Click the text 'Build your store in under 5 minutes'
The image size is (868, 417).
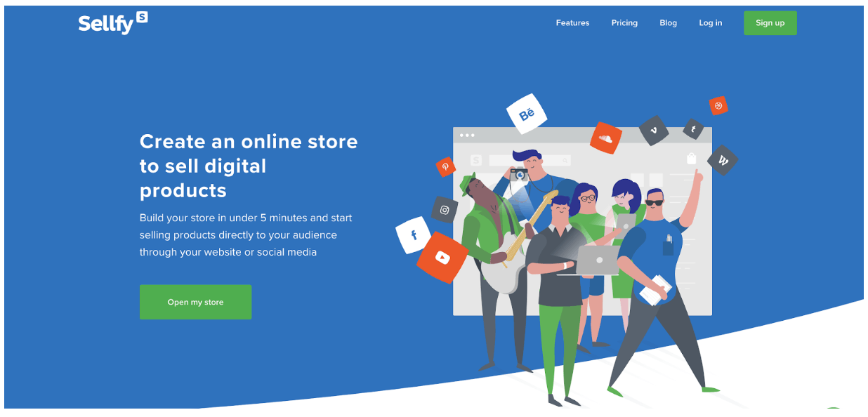224,218
